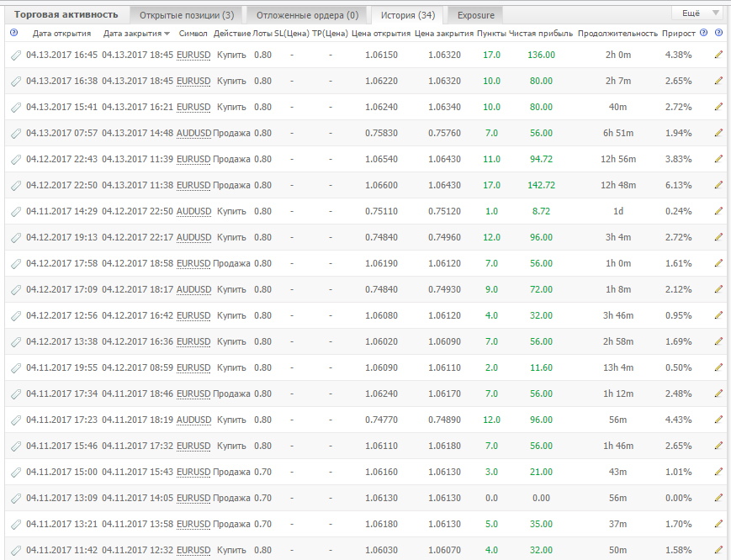The image size is (731, 560).
Task: Open AUDUSD link in trade opened 04.12.2017 19:13
Action: click(x=193, y=238)
